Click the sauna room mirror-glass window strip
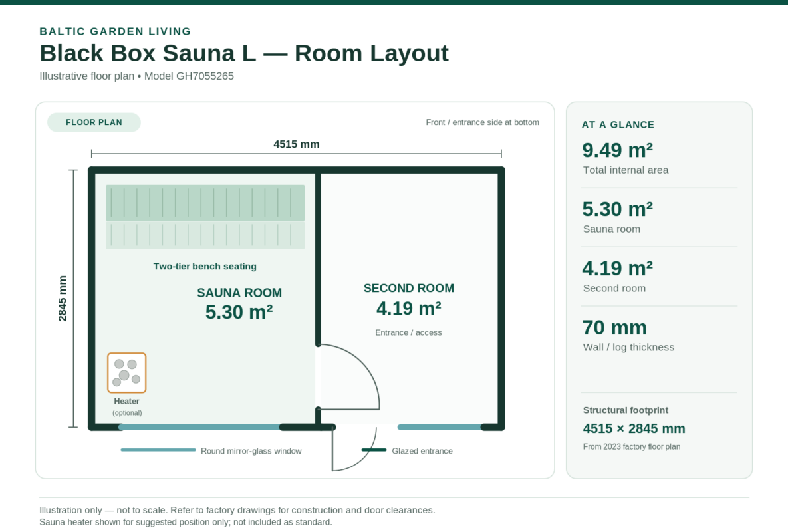Viewport: 788px width, 532px height. [199, 427]
